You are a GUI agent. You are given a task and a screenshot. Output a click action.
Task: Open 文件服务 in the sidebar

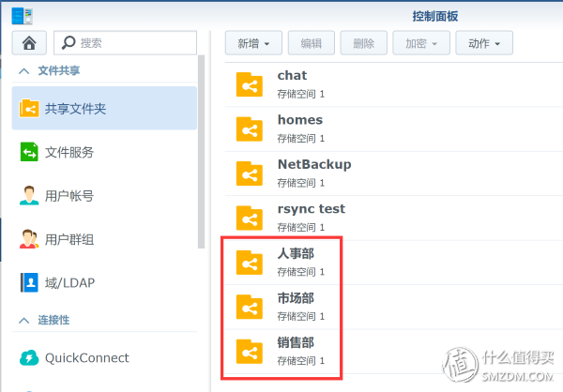(x=104, y=152)
